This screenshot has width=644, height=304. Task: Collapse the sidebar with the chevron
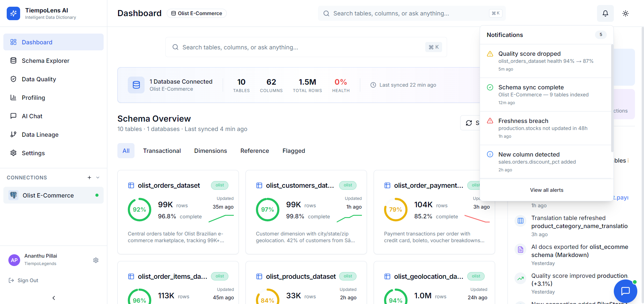[x=54, y=298]
